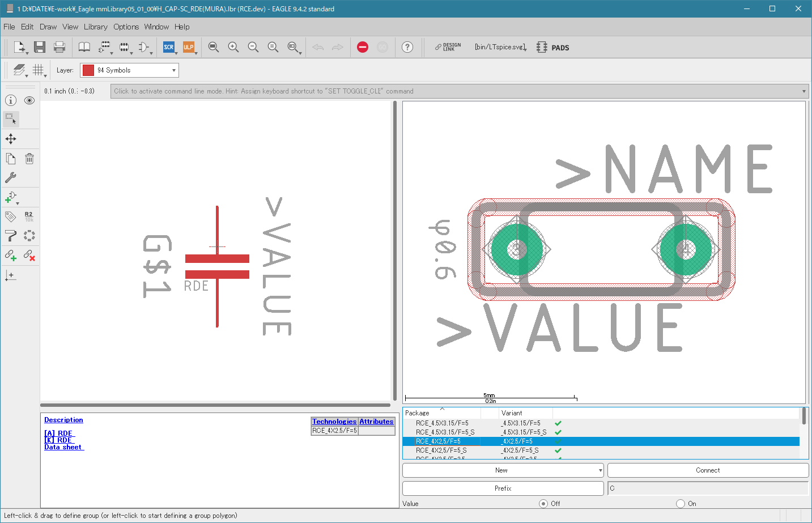Run a user language program via ULP icon
Screen dimensions: 812x523
coord(189,47)
